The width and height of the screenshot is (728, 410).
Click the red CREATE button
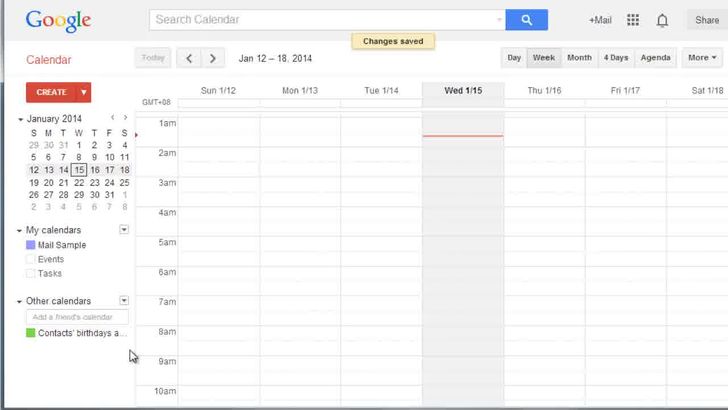[51, 92]
